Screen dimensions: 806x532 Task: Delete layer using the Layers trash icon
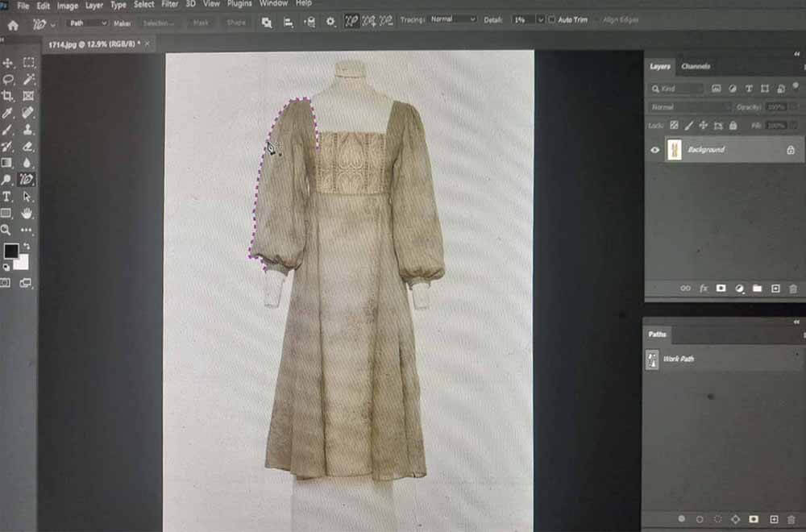(792, 289)
